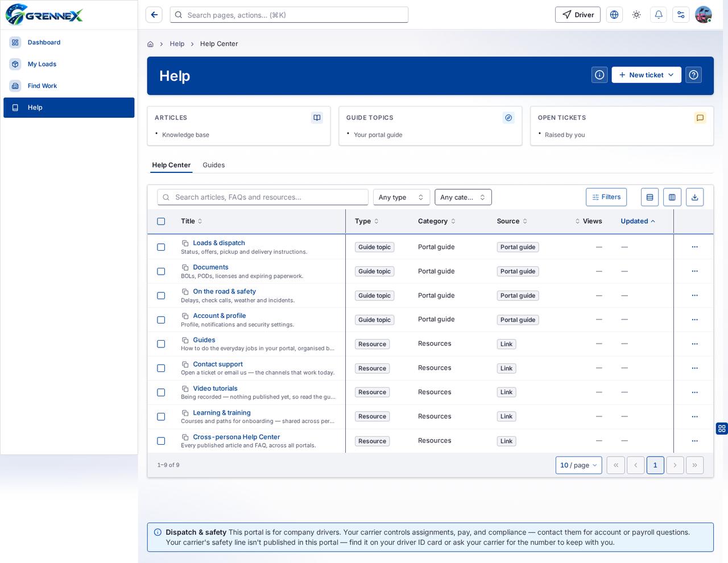Viewport: 728px width, 563px height.
Task: Change table row density icon
Action: pyautogui.click(x=650, y=197)
